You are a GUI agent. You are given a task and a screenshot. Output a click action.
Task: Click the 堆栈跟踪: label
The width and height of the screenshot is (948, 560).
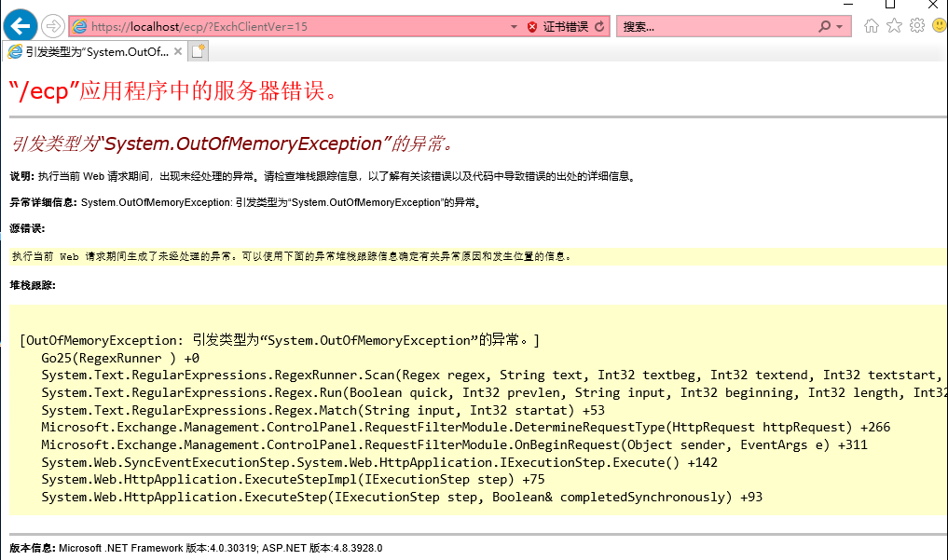(33, 285)
